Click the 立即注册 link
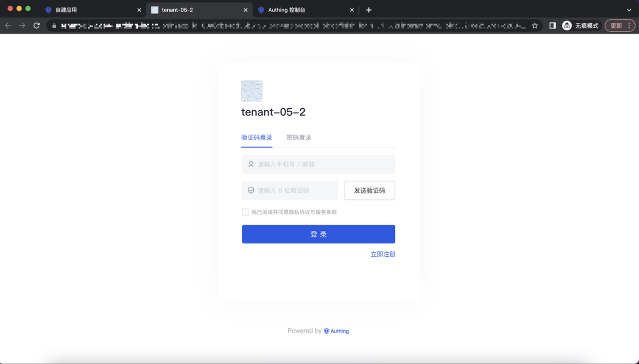 [x=383, y=254]
